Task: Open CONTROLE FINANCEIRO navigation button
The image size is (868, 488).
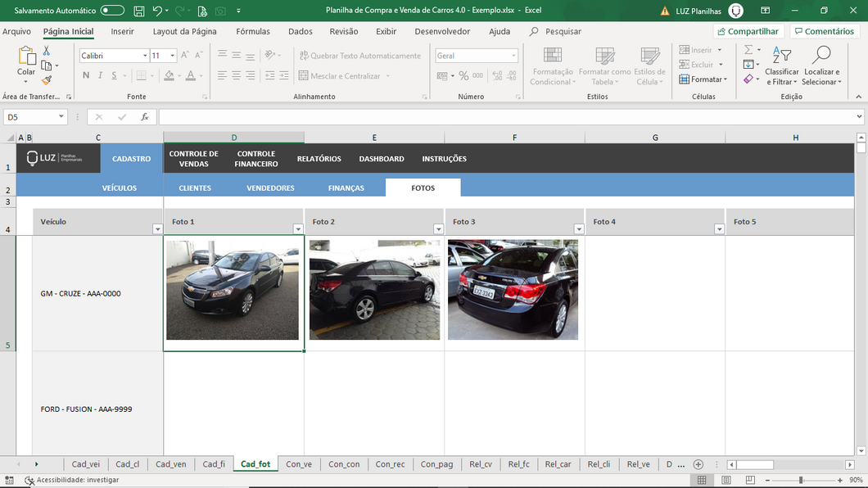Action: coord(255,159)
